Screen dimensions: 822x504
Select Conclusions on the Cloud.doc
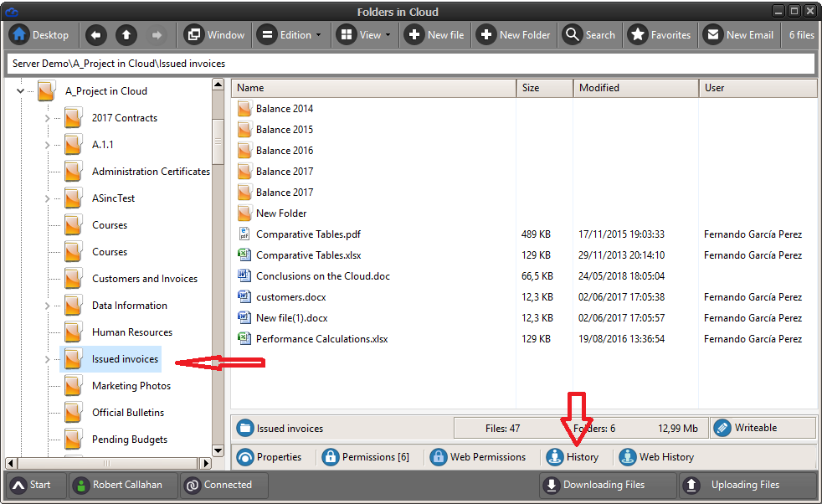[x=323, y=276]
